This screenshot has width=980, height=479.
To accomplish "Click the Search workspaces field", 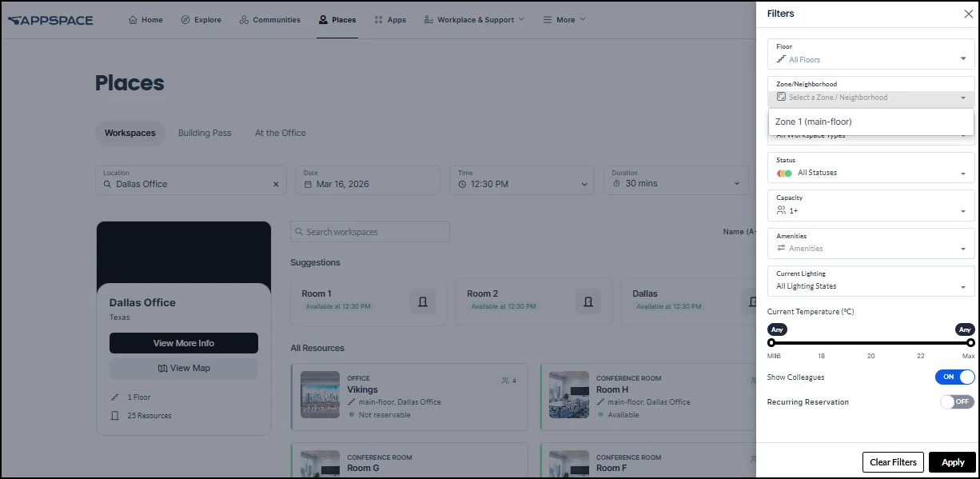I will [x=370, y=232].
